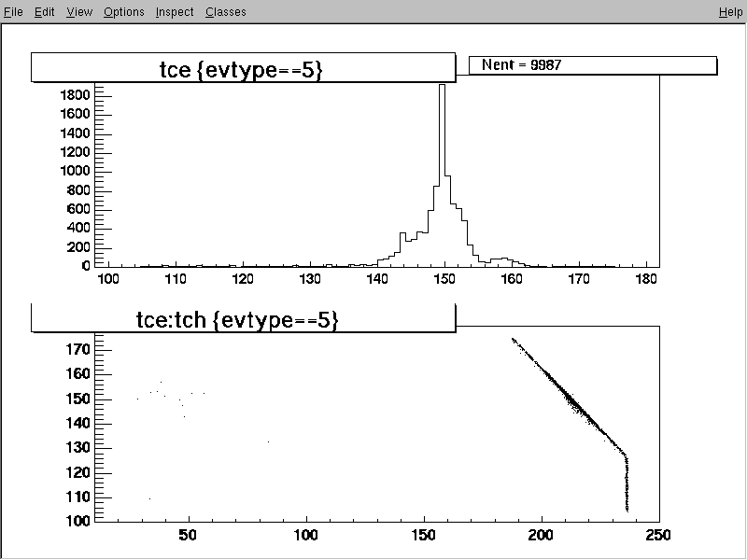Image resolution: width=747 pixels, height=560 pixels.
Task: Click the x-axis label 250 of the scatter plot
Action: click(x=658, y=535)
